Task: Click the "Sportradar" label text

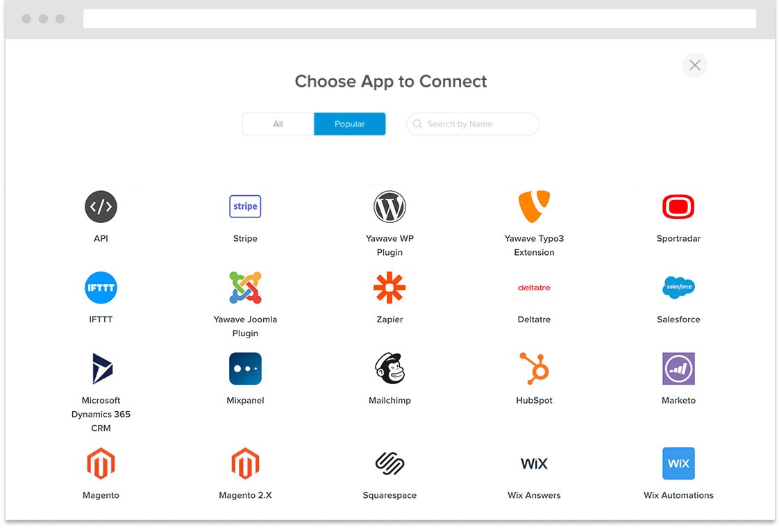Action: click(678, 238)
